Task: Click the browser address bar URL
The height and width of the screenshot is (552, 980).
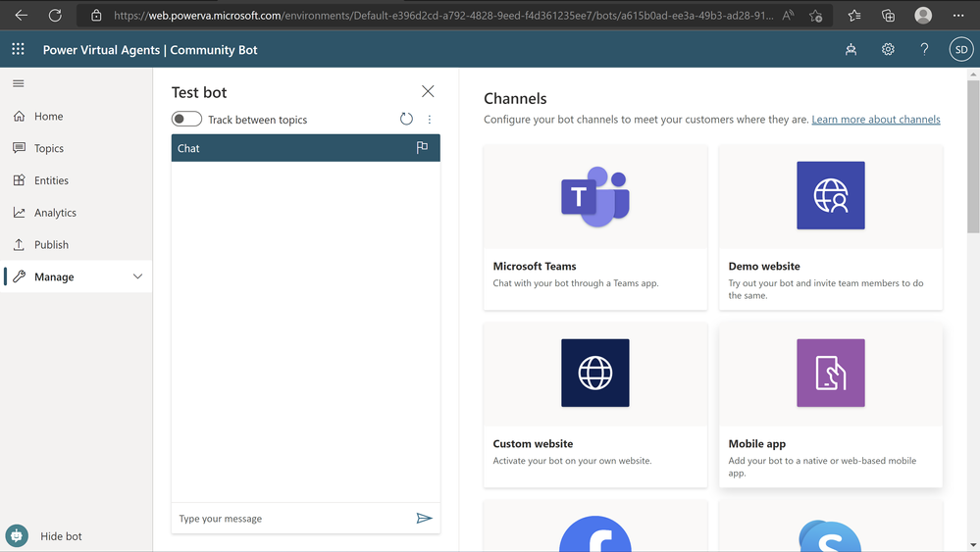Action: (x=443, y=16)
